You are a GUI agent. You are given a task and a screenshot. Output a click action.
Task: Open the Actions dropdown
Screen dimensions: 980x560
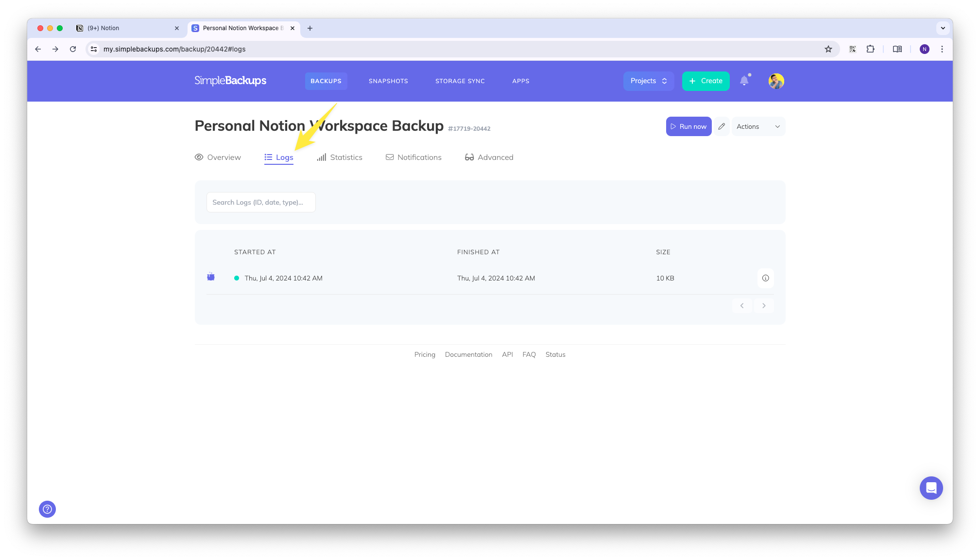(x=757, y=126)
